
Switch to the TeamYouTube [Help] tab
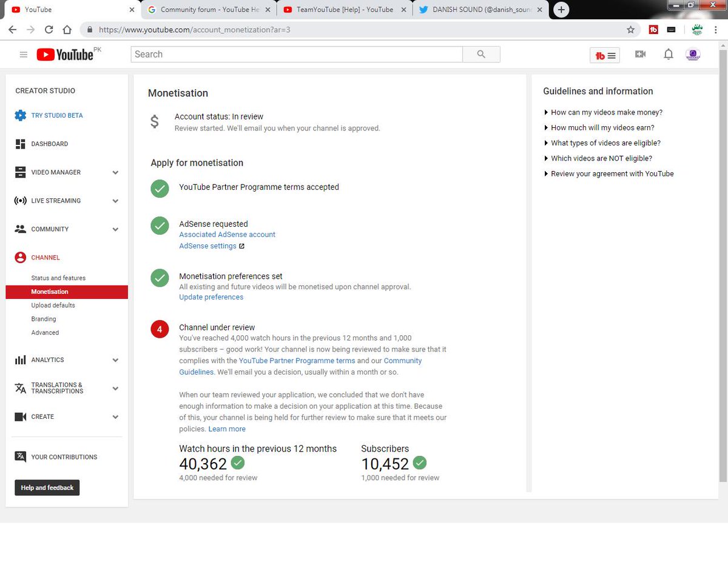pos(344,10)
